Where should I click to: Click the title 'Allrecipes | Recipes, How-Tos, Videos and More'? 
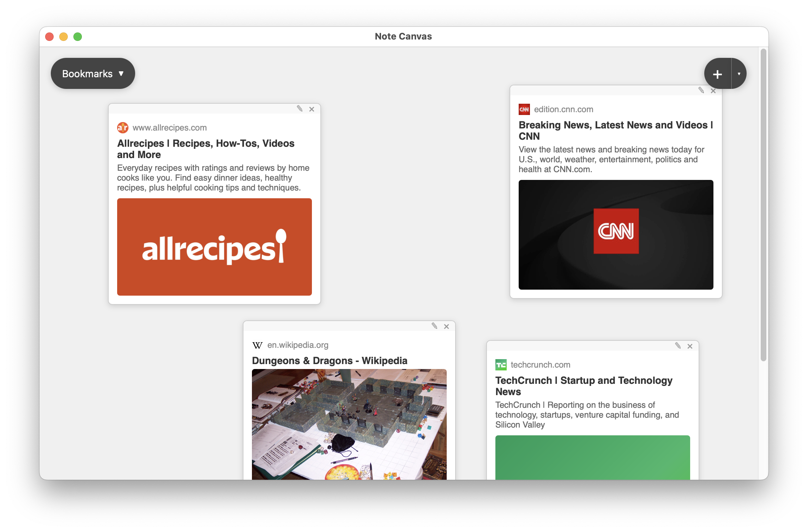point(206,149)
